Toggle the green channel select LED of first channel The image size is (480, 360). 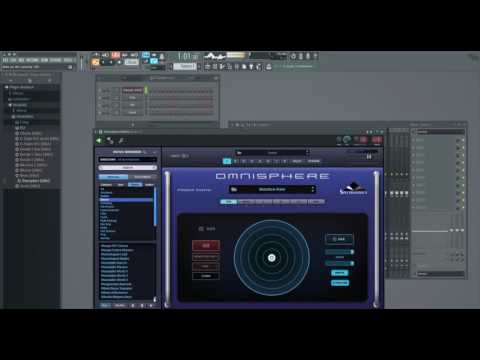click(146, 90)
